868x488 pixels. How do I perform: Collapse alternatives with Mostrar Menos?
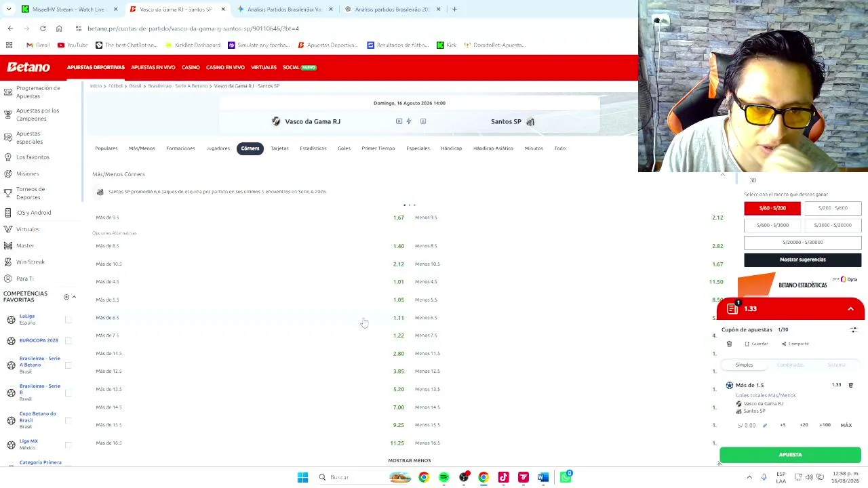point(410,461)
